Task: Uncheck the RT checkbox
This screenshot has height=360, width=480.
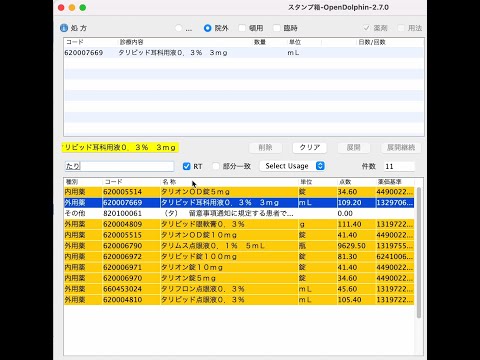Action: click(187, 166)
